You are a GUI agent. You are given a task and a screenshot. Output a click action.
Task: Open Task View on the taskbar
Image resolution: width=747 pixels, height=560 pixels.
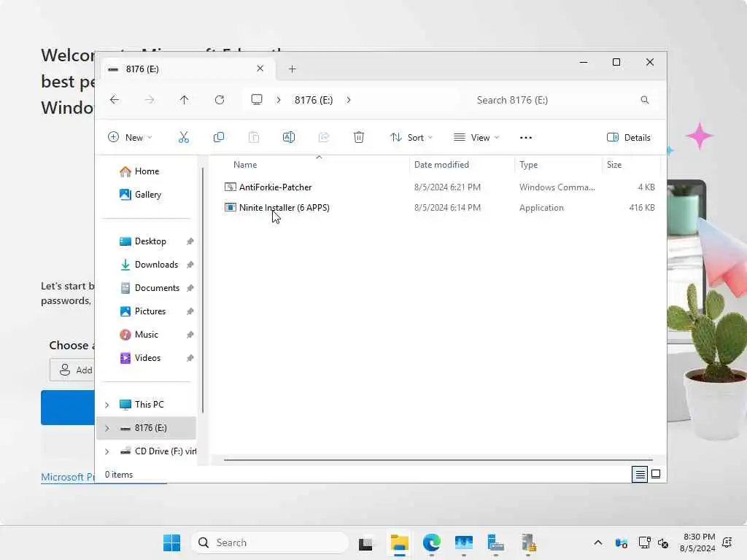click(x=365, y=542)
